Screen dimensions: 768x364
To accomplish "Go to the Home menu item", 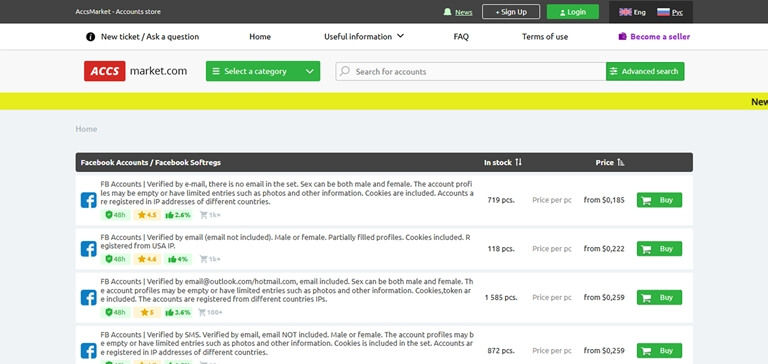I will 260,37.
